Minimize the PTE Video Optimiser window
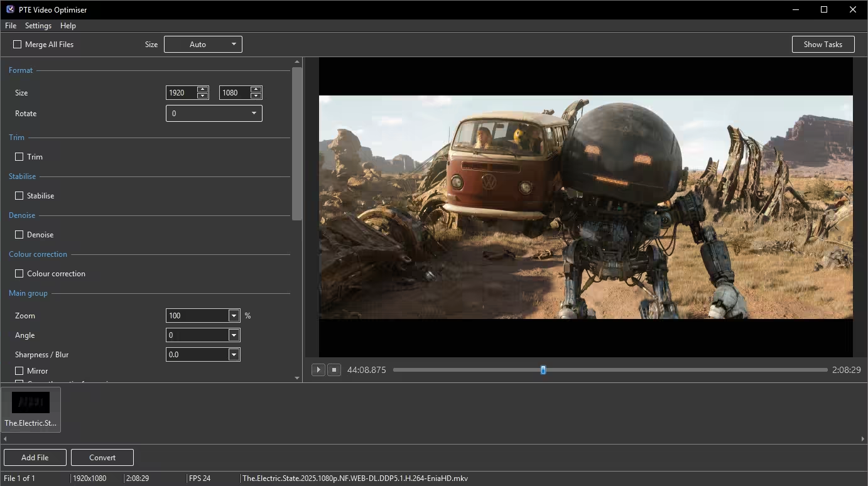This screenshot has width=868, height=486. pos(795,9)
